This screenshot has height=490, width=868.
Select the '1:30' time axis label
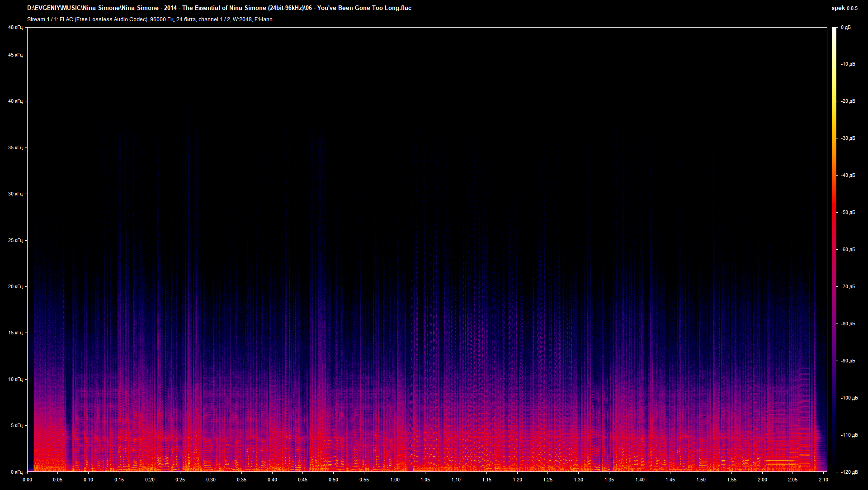point(579,480)
